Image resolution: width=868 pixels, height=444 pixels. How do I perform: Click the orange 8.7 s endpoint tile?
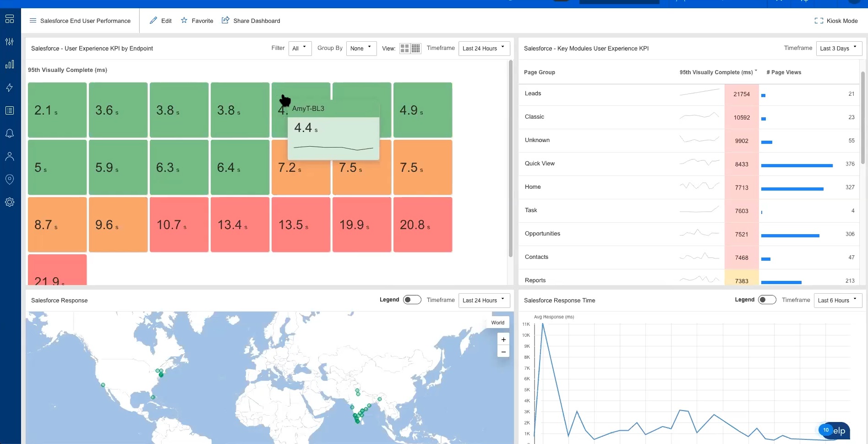tap(57, 225)
